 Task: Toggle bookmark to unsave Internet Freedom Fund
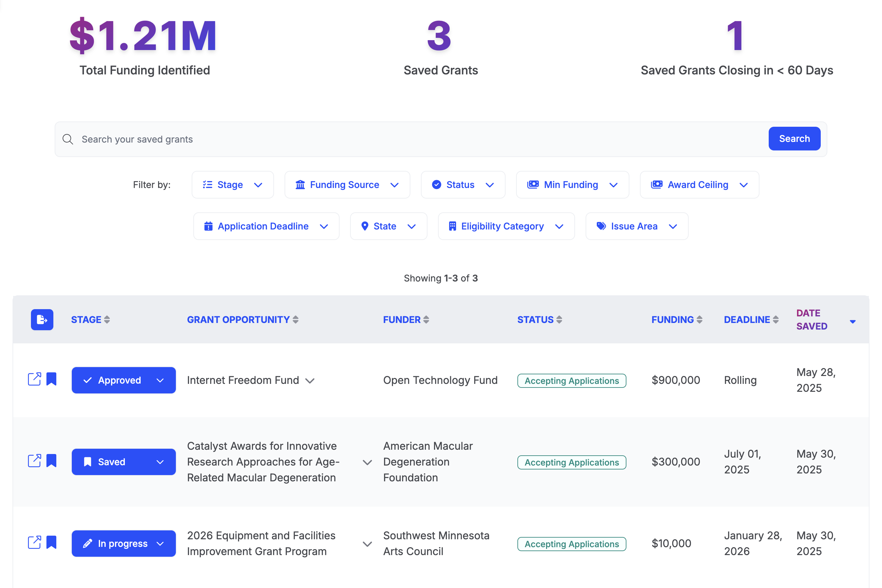click(51, 379)
